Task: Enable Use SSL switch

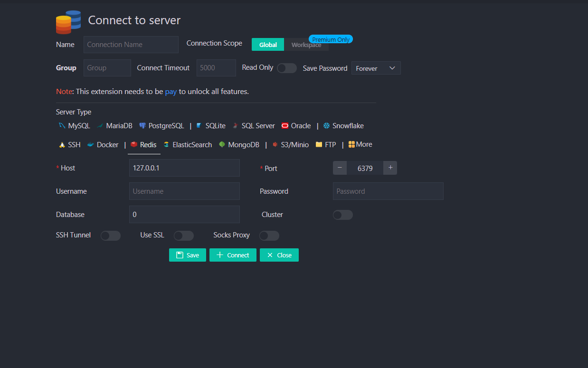Action: [184, 236]
